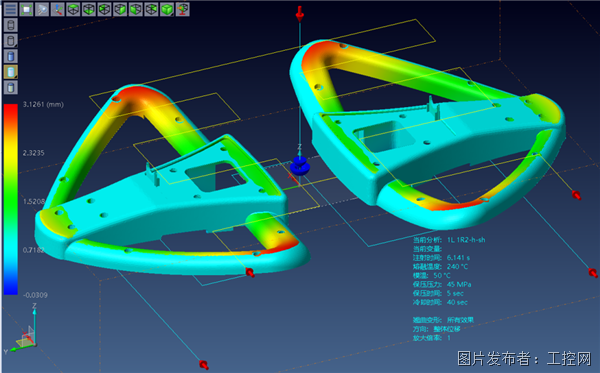Click the displacement color legend bar
Screen dimensions: 600x373
pos(11,199)
